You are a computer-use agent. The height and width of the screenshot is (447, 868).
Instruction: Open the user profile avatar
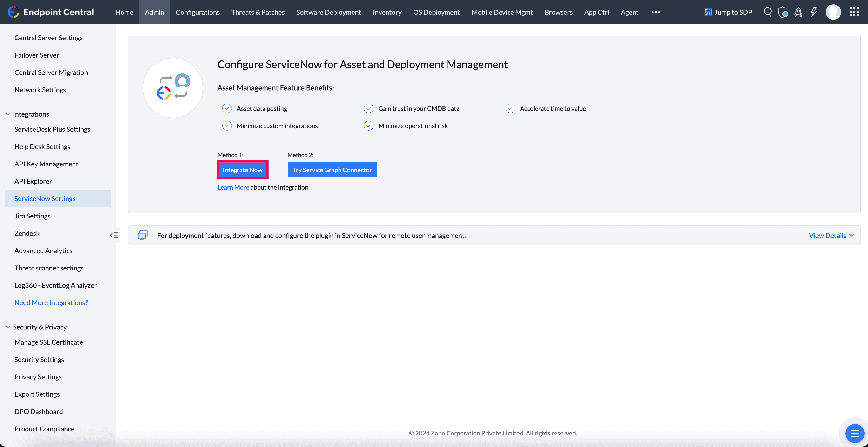tap(833, 12)
